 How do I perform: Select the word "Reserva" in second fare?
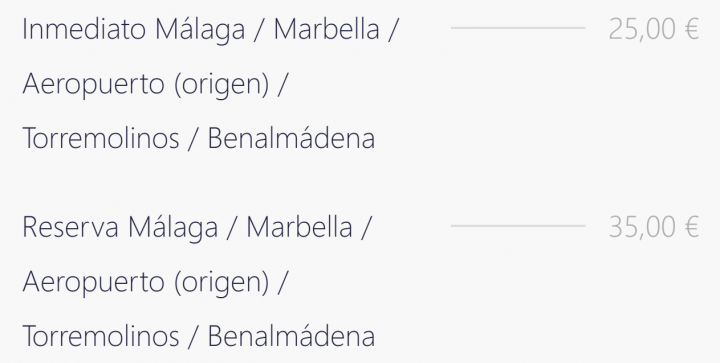(x=70, y=227)
